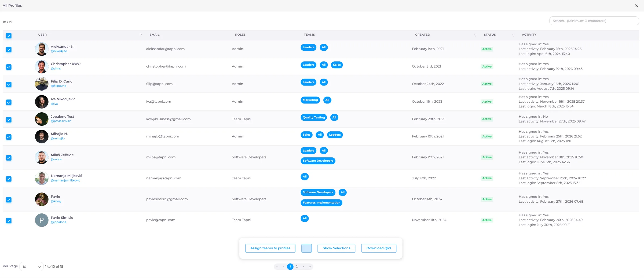Click the EMAIL column header

point(155,35)
